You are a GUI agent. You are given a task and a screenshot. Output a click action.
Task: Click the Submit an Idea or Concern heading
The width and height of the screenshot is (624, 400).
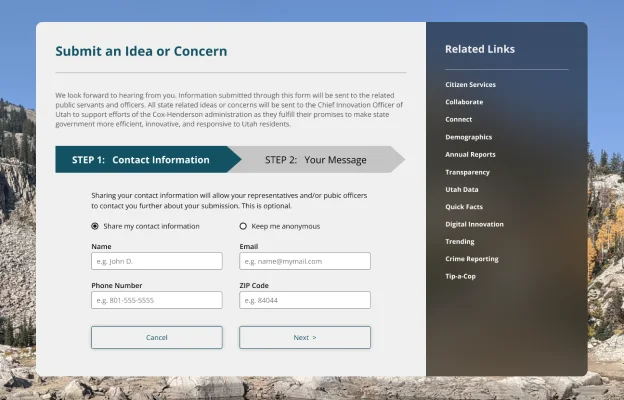click(141, 51)
